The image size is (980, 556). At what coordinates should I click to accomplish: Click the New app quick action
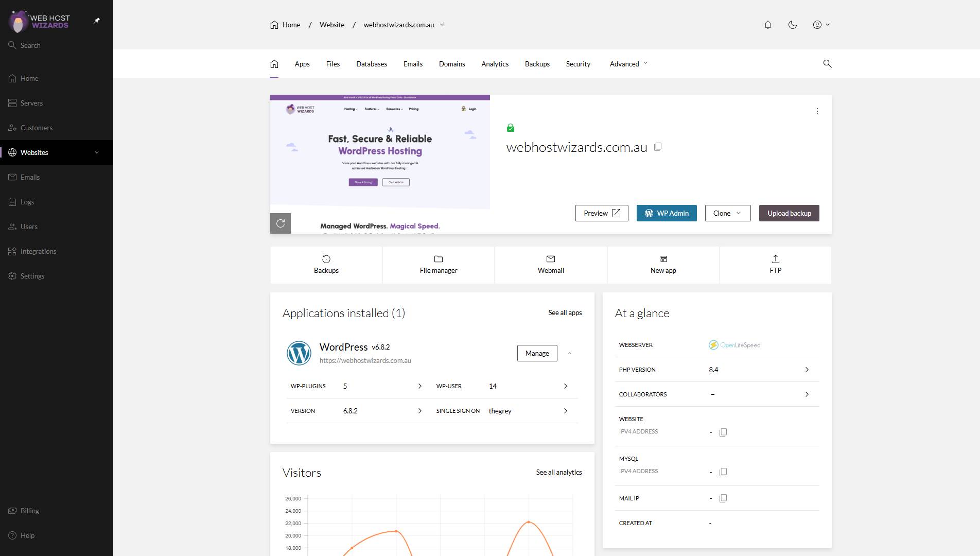[663, 265]
